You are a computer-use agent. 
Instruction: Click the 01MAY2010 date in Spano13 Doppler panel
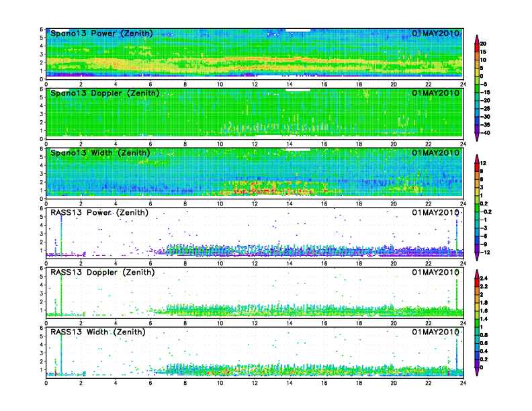(436, 93)
